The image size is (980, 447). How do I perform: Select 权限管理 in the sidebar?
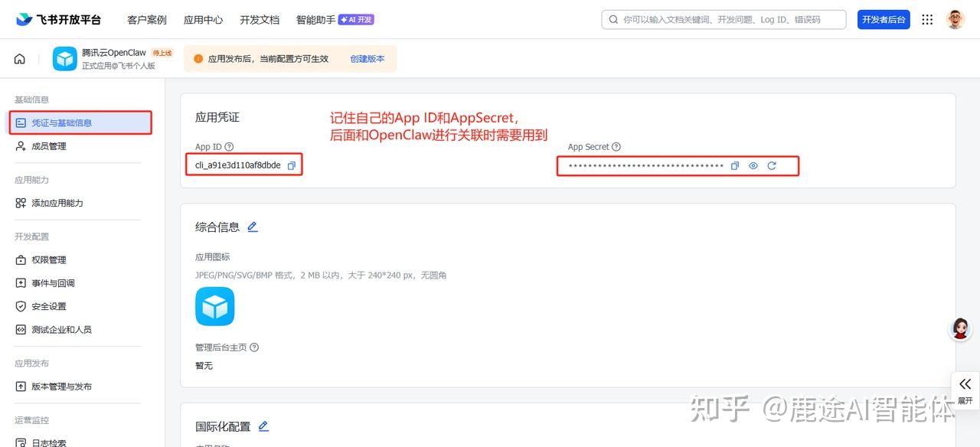tap(49, 260)
